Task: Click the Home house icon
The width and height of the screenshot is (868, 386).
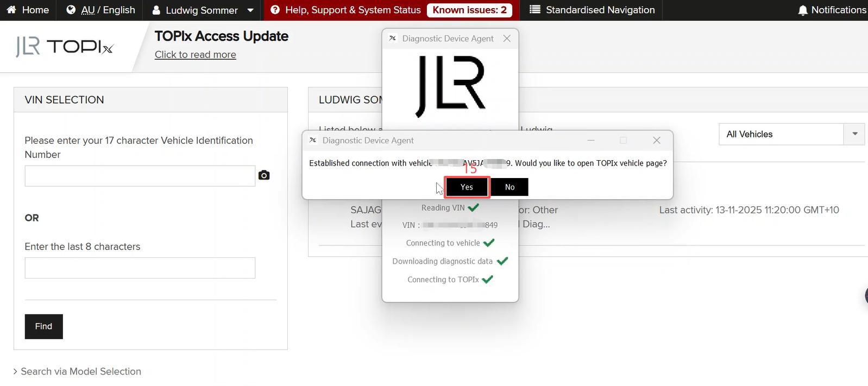Action: 11,10
